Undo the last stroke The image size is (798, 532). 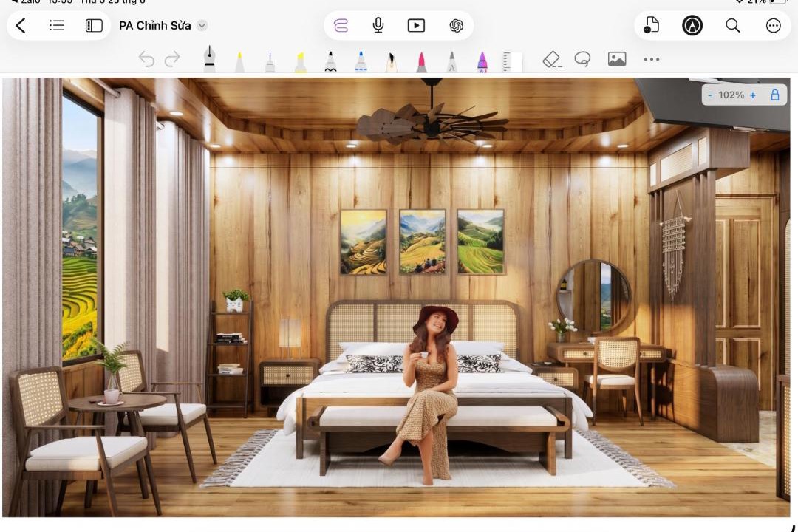146,59
